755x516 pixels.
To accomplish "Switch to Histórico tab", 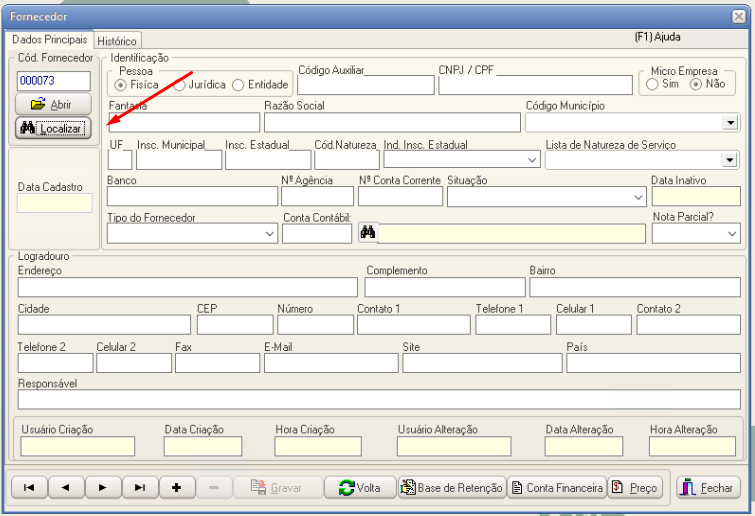I will click(x=117, y=41).
